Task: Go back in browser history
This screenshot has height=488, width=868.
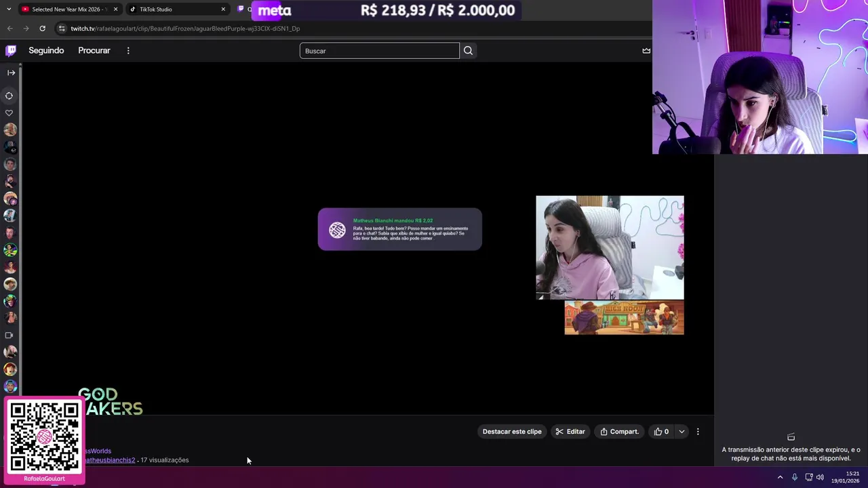Action: (x=9, y=28)
